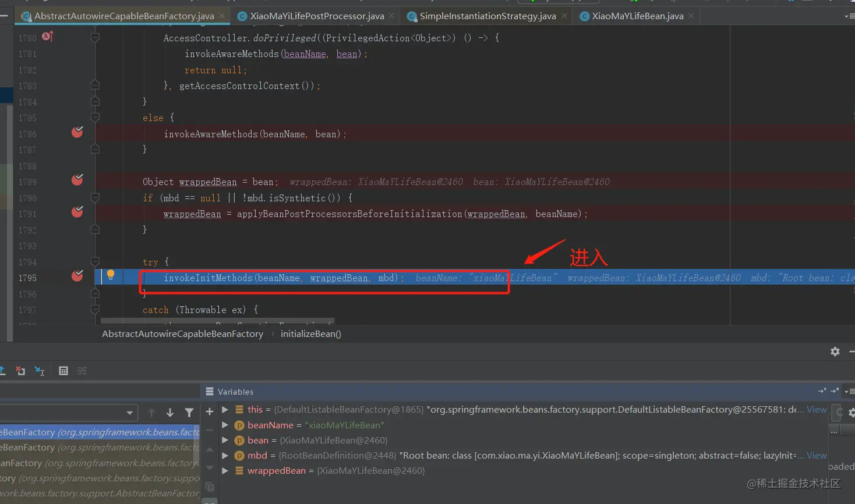This screenshot has width=855, height=504.
Task: Close the XiaoMaYLifeBean.java tab
Action: click(x=691, y=16)
